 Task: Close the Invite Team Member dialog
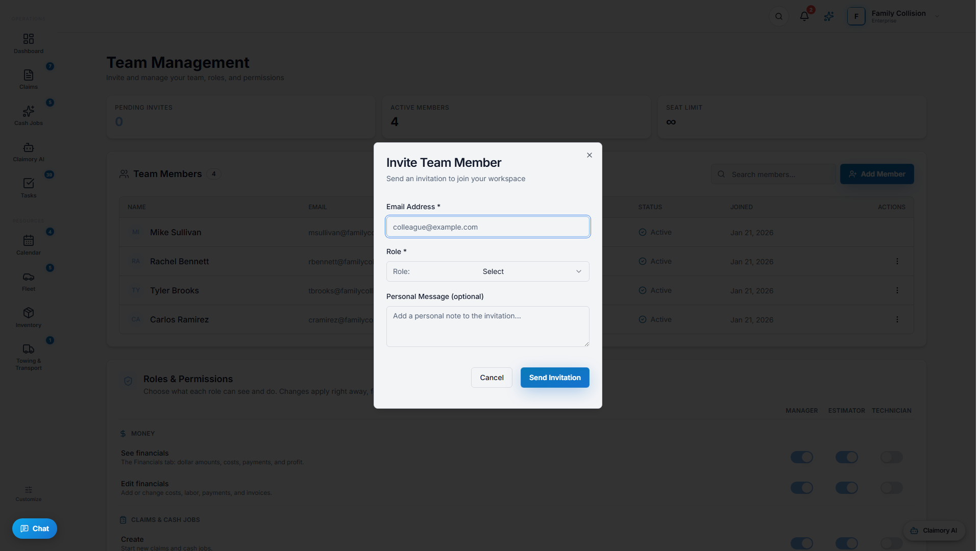tap(590, 155)
